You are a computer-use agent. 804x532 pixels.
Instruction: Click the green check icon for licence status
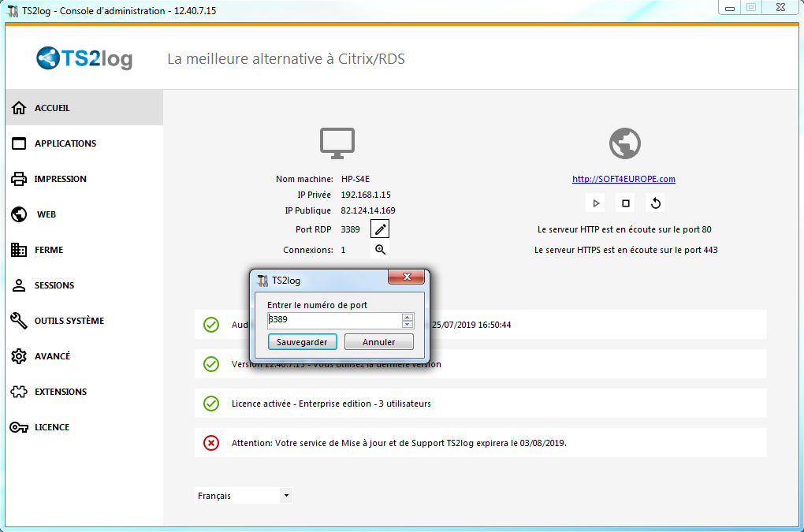click(211, 404)
